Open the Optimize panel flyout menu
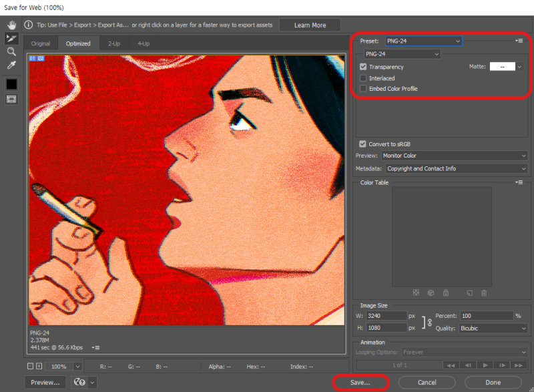534x392 pixels. click(519, 41)
